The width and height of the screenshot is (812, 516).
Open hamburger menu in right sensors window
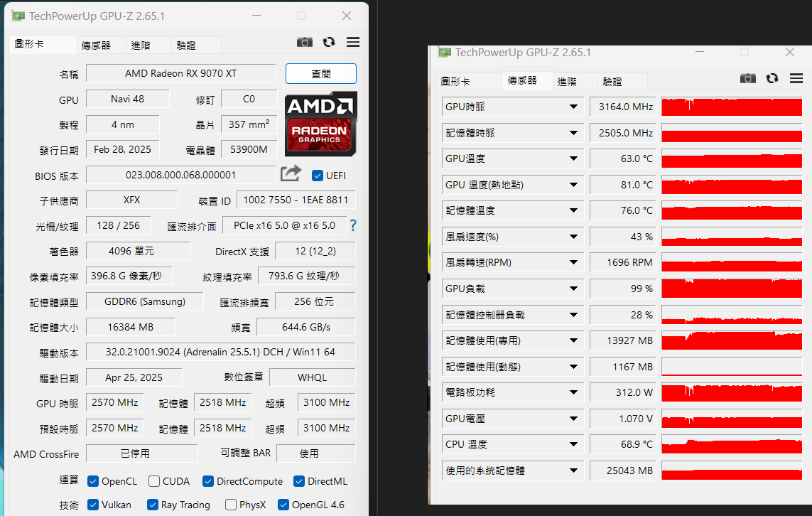(x=796, y=78)
